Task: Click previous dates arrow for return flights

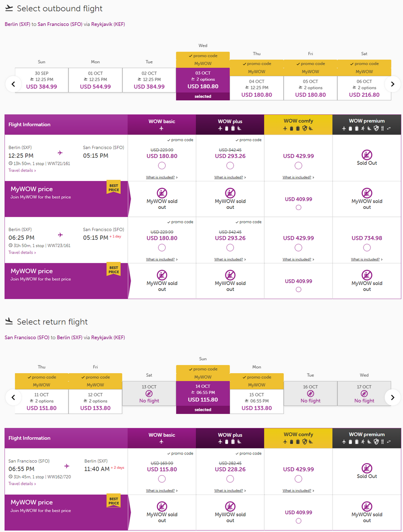Action: pyautogui.click(x=13, y=397)
